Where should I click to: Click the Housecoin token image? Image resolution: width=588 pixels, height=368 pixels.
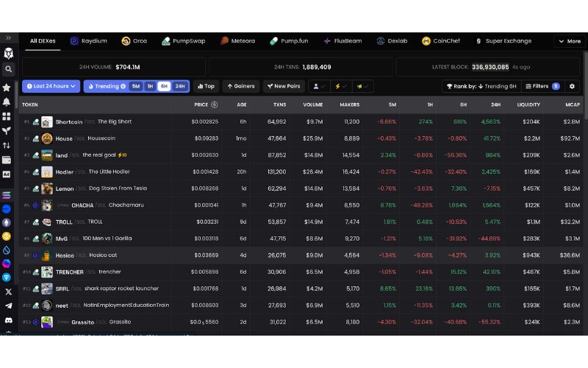point(47,138)
